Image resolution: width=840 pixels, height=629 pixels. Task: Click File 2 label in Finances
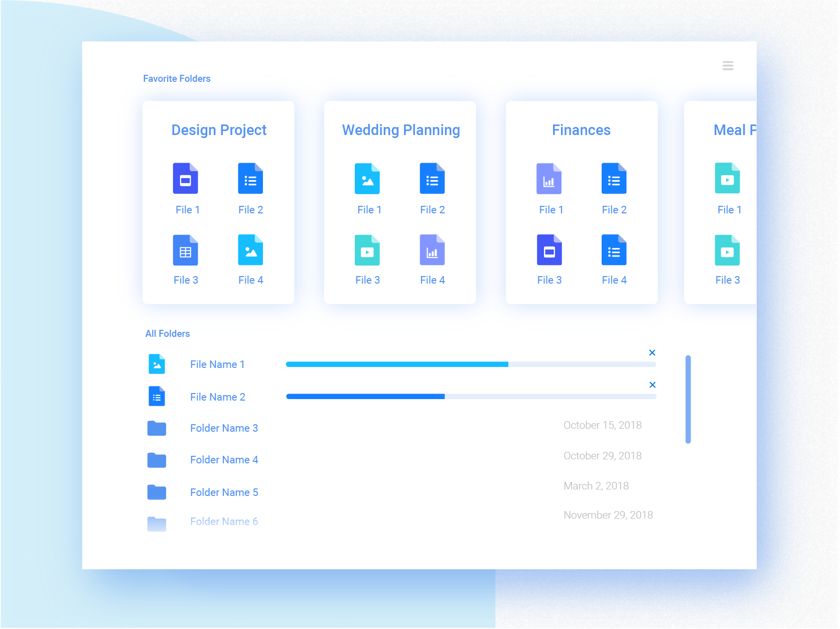614,210
